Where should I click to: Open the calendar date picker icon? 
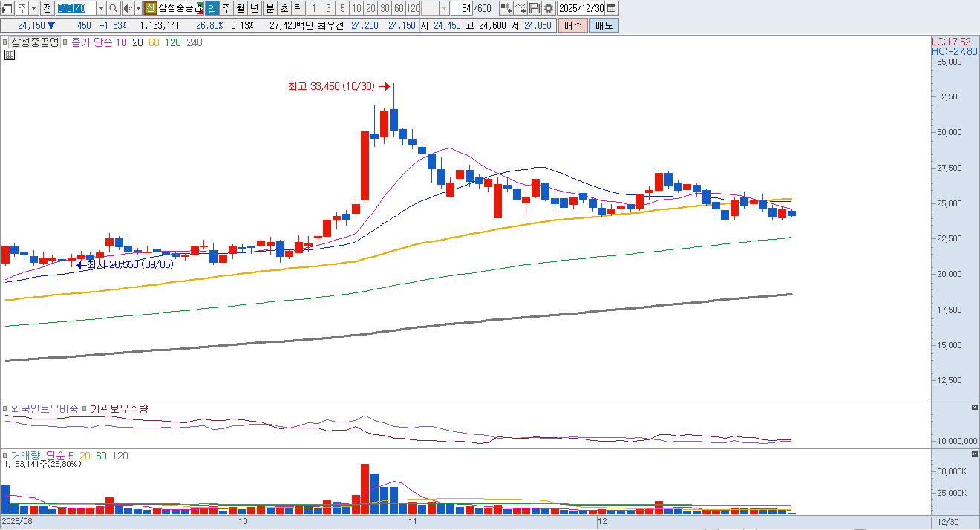coord(611,8)
